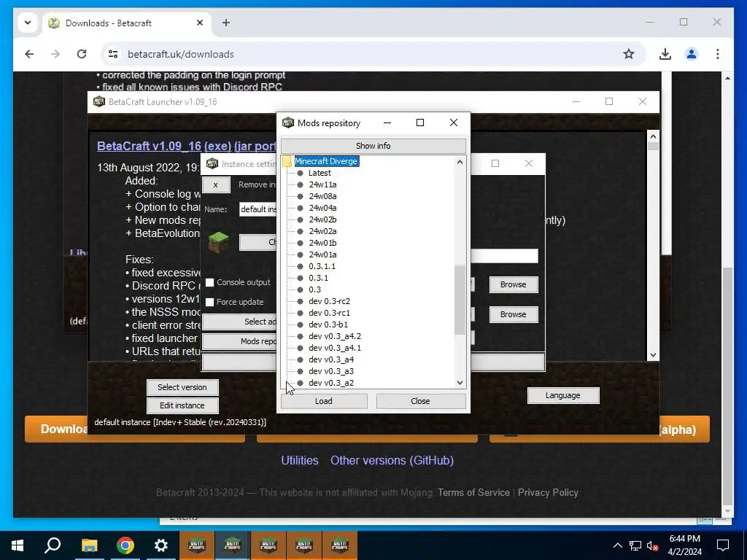Open the Terms of Service link
This screenshot has width=747, height=560.
[x=473, y=492]
